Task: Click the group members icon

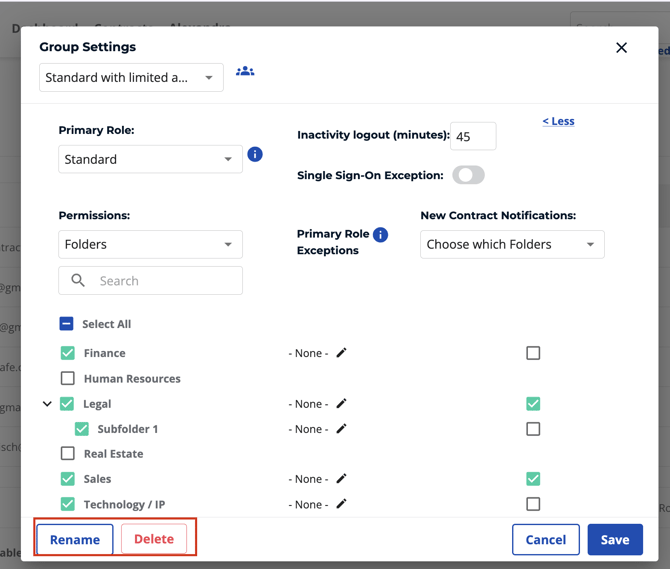Action: (245, 72)
